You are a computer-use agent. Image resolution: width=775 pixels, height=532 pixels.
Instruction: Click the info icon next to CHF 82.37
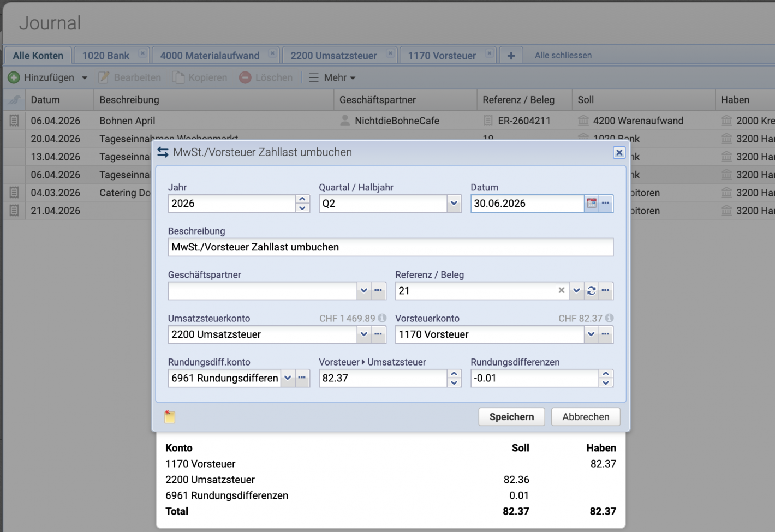609,318
